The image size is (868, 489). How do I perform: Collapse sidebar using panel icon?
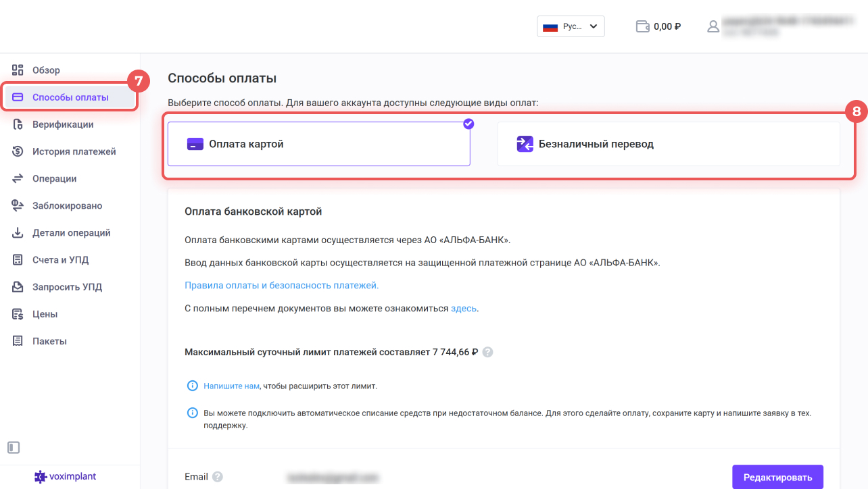(14, 447)
